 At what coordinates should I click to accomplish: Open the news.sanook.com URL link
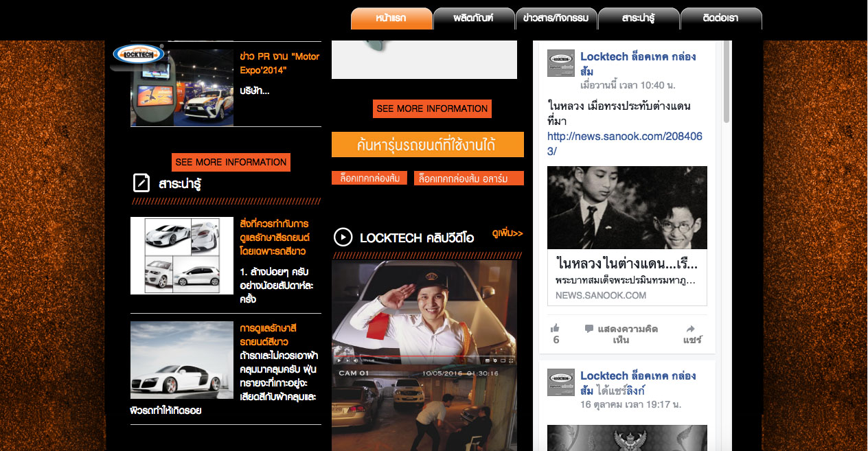point(625,143)
